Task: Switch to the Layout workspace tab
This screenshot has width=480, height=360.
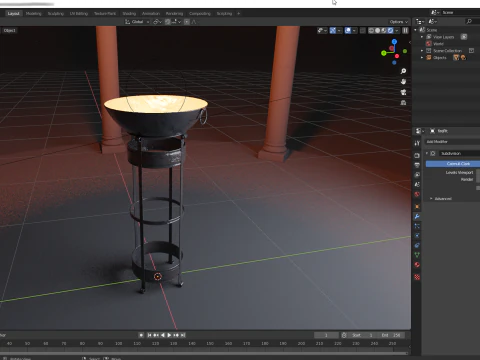Action: click(x=14, y=14)
